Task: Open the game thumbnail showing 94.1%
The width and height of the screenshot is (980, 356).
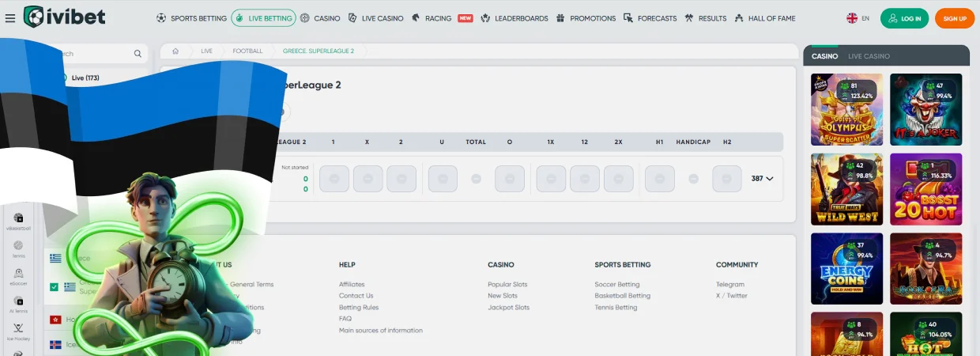Action: coord(846,334)
